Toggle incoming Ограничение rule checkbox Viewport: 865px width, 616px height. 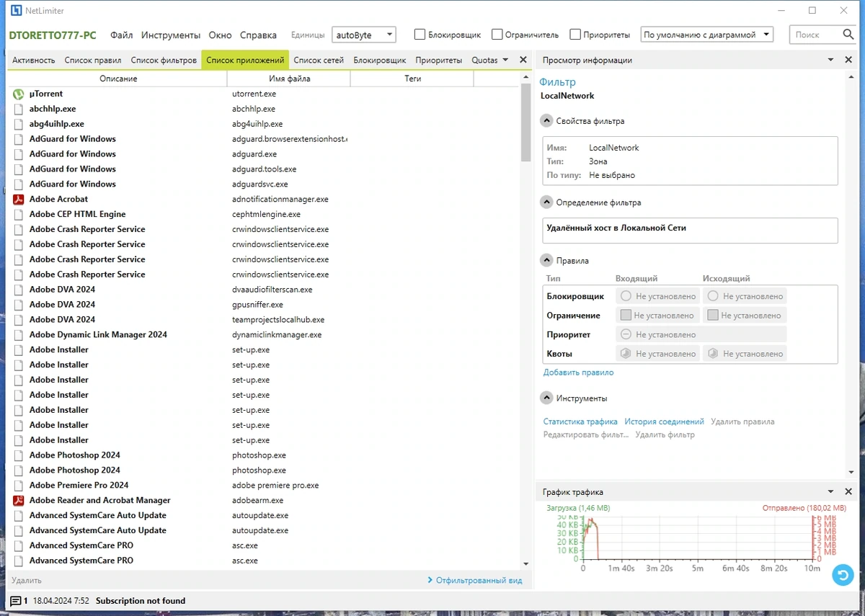coord(626,315)
